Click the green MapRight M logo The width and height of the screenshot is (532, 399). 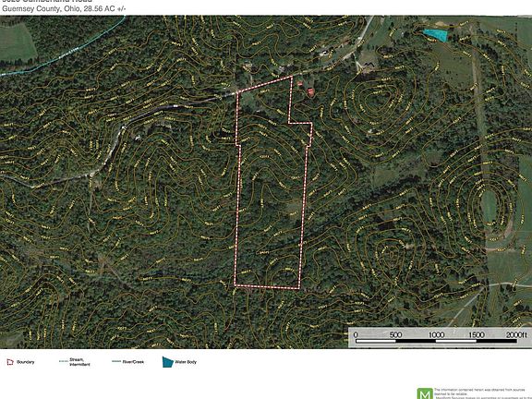click(425, 393)
